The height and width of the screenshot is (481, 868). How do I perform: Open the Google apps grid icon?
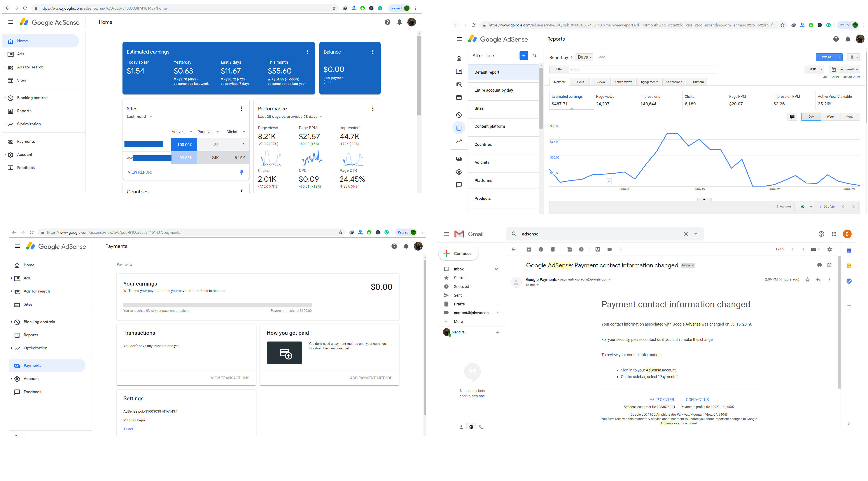[834, 234]
